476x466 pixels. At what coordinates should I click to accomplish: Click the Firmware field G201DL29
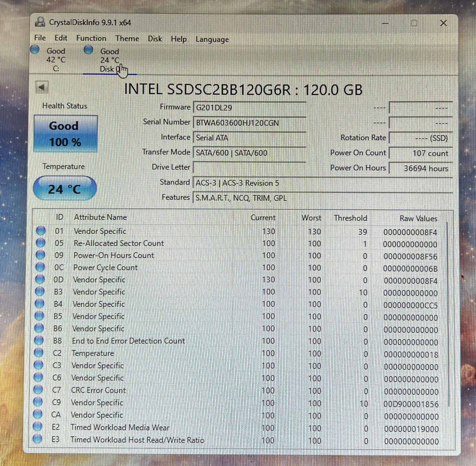[x=250, y=107]
